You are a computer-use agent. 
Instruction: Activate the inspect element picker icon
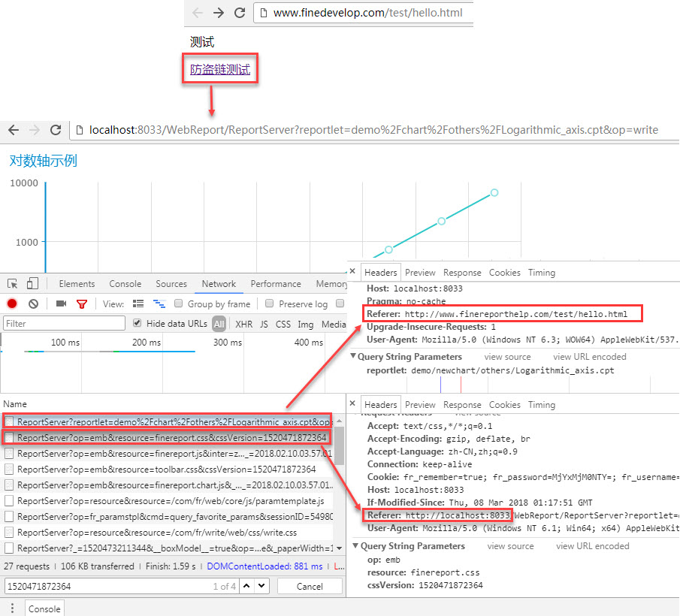(x=13, y=283)
